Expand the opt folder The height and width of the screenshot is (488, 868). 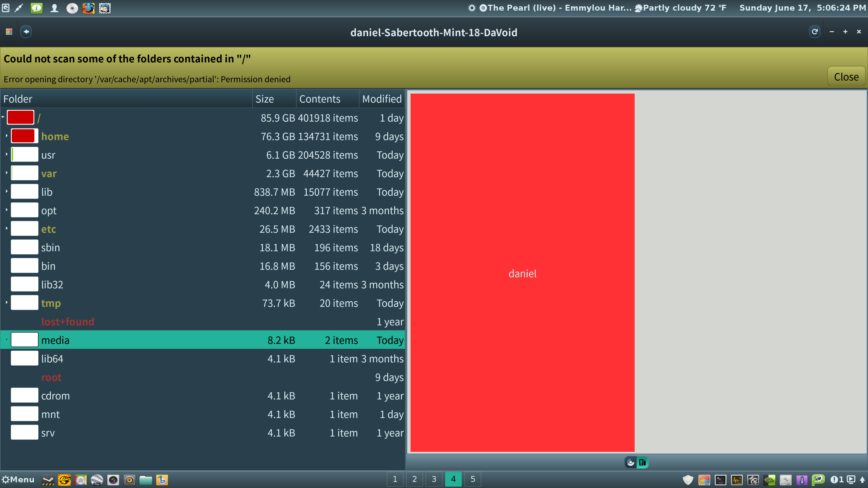point(6,210)
